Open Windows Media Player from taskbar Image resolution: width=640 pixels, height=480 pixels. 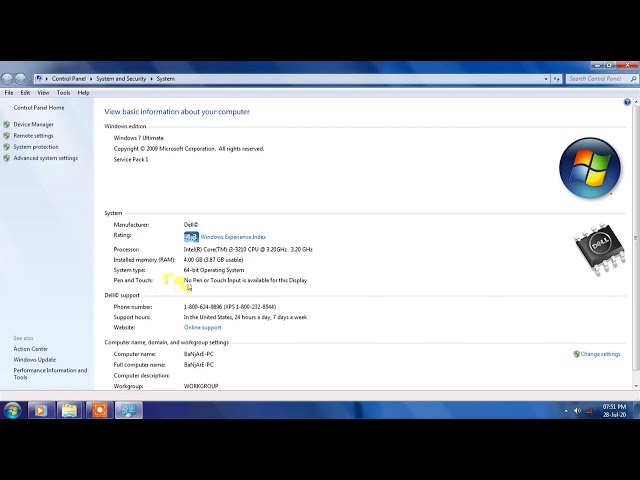(x=41, y=410)
